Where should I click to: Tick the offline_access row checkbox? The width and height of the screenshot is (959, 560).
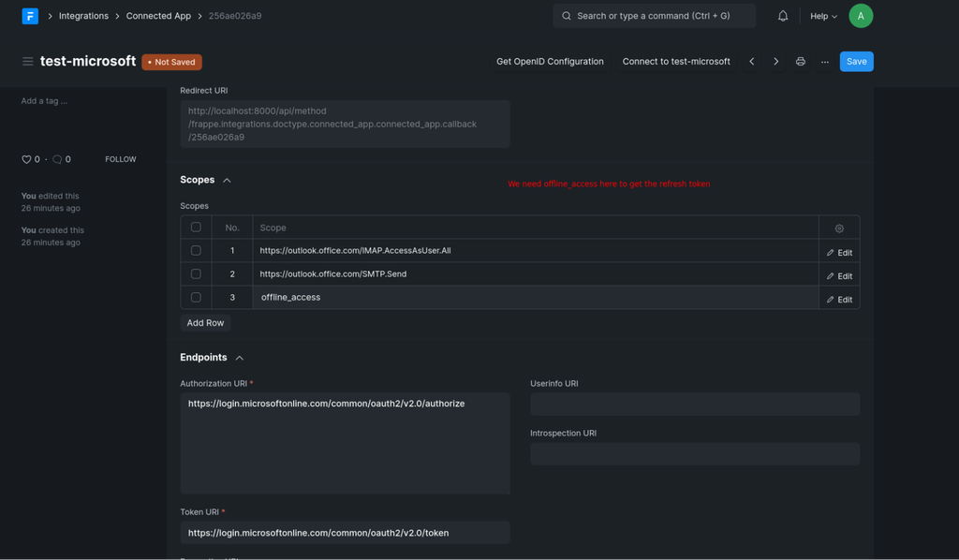[x=196, y=297]
